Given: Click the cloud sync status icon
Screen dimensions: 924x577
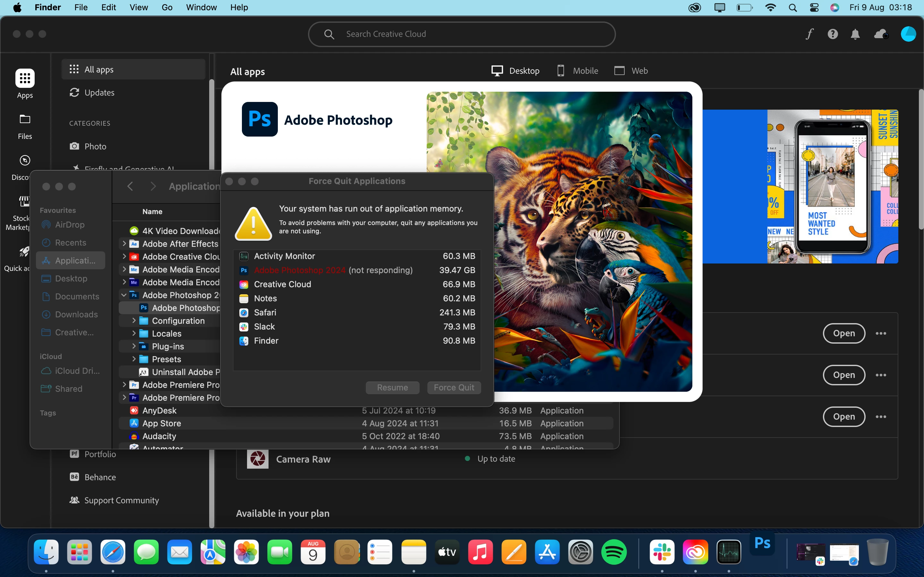Looking at the screenshot, I should click(x=881, y=34).
